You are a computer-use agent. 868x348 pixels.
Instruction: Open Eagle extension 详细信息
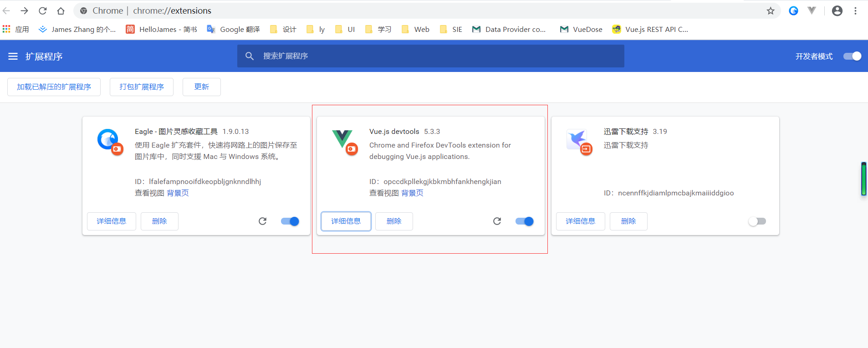point(112,221)
